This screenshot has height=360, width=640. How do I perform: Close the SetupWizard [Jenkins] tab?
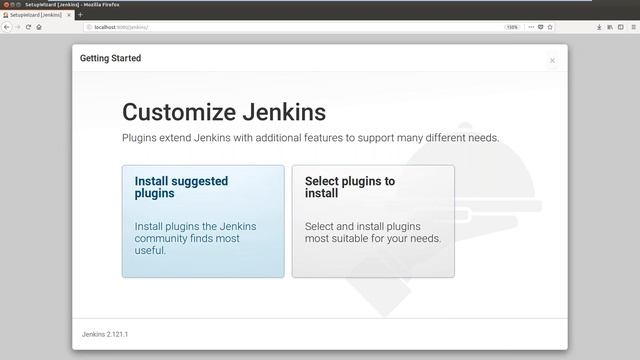click(69, 15)
